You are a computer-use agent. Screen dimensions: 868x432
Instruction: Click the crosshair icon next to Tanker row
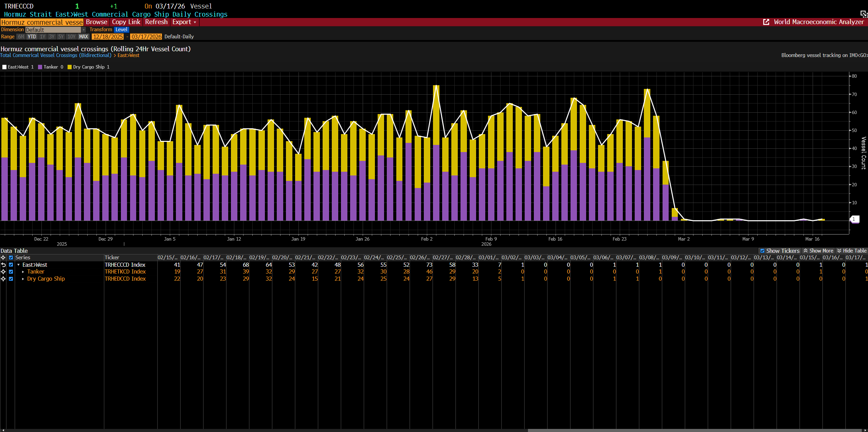(x=3, y=272)
